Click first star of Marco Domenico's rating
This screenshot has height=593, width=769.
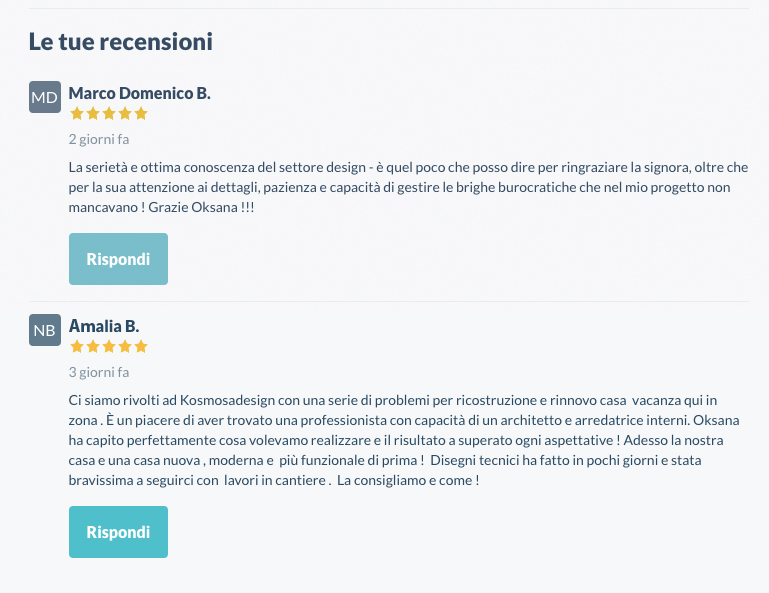pos(77,114)
